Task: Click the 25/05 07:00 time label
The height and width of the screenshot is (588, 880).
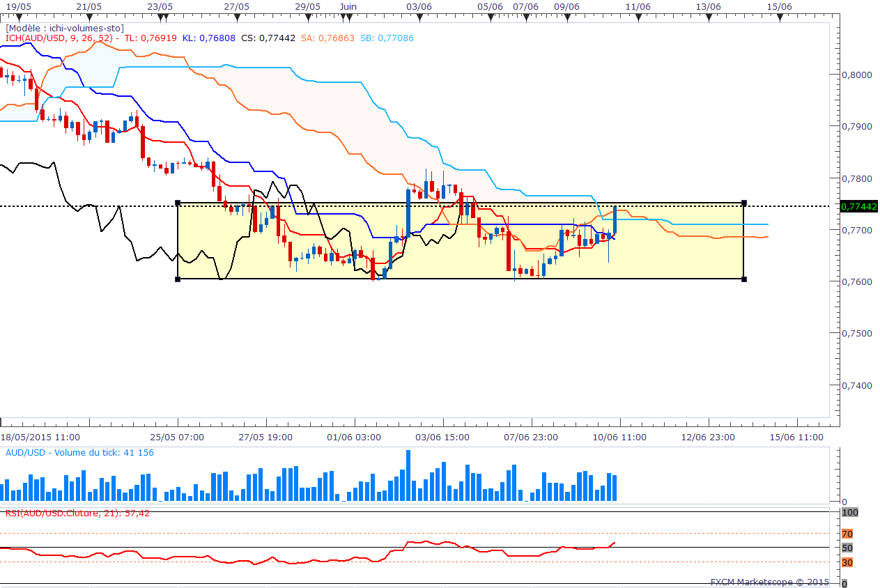Action: click(178, 438)
